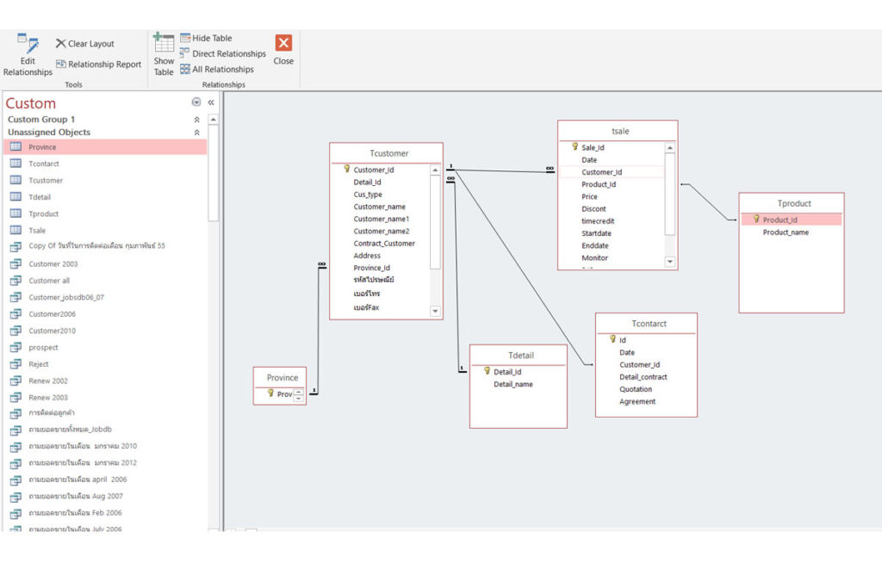
Task: Select Detail_Id field in Tcustomer table
Action: tap(367, 183)
